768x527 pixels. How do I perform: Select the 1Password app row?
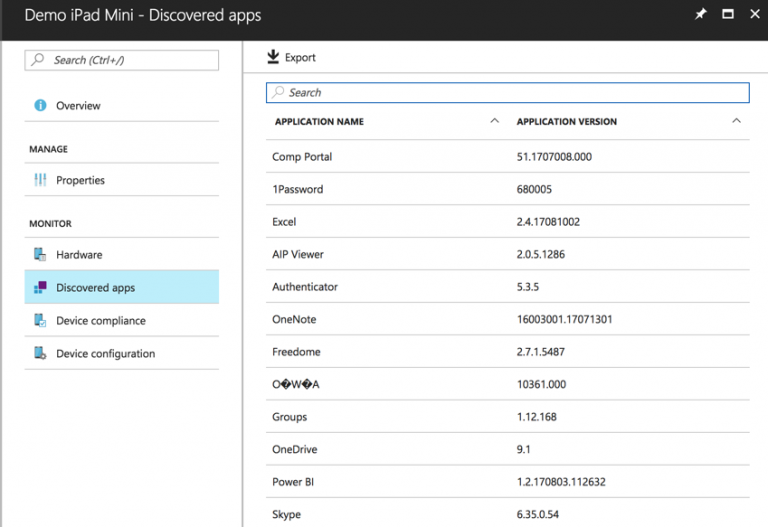(x=507, y=189)
